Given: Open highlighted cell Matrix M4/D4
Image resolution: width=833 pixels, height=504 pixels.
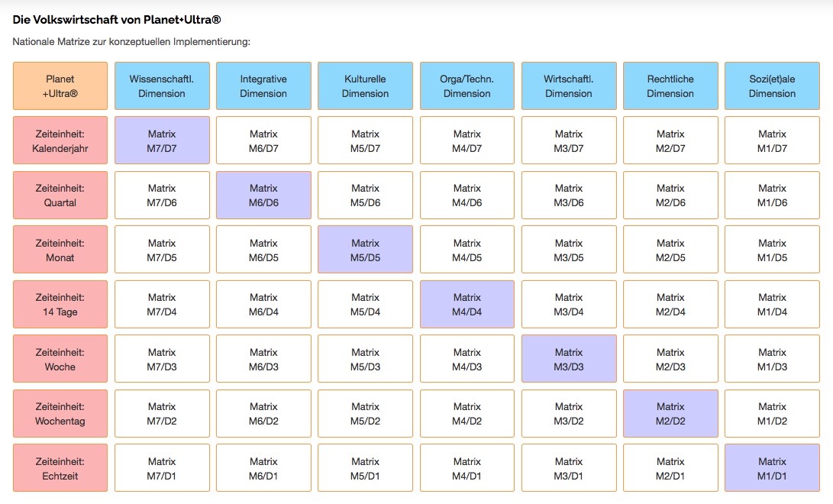Looking at the screenshot, I should click(x=467, y=305).
